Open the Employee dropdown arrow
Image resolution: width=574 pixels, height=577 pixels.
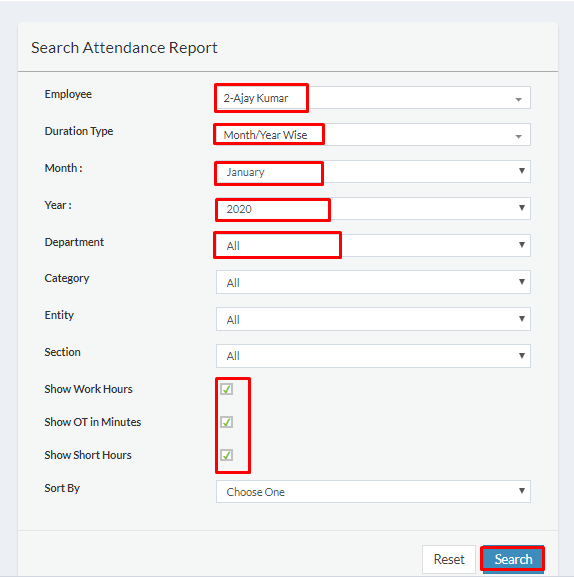click(518, 99)
